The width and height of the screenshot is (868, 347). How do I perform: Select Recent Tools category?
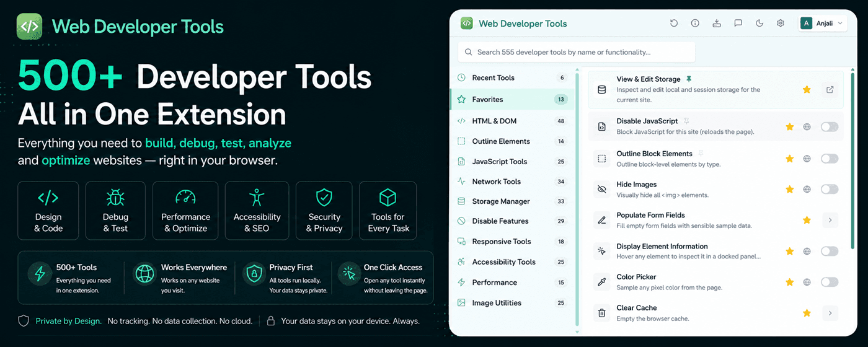(x=512, y=78)
